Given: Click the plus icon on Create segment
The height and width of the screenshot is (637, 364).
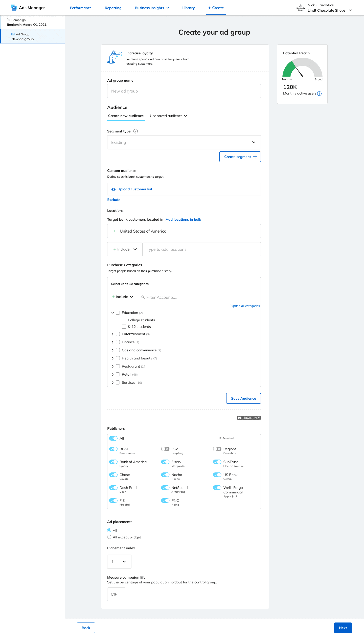Looking at the screenshot, I should coord(255,157).
